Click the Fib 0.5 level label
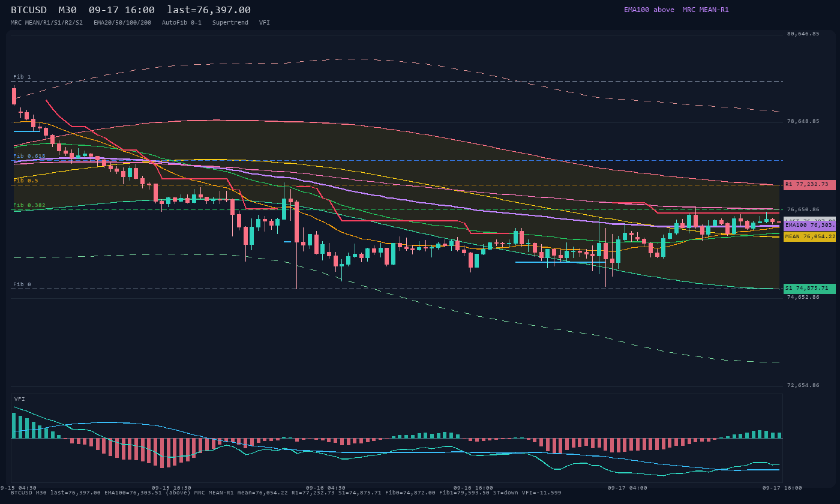This screenshot has height=504, width=840. coord(26,181)
